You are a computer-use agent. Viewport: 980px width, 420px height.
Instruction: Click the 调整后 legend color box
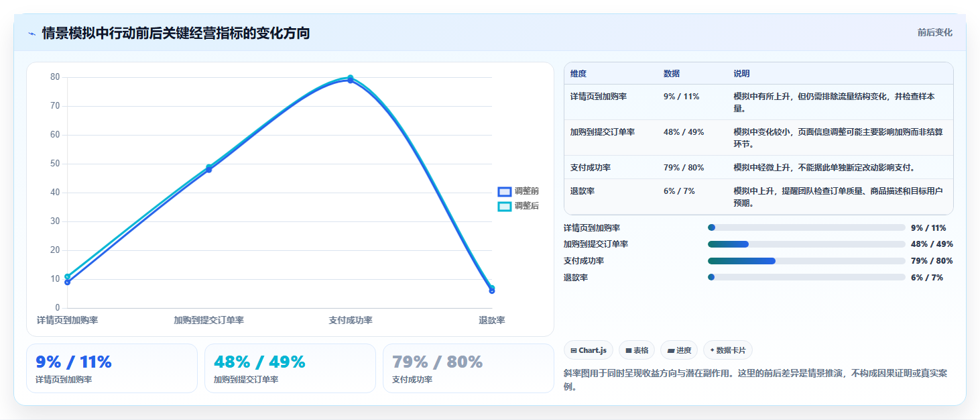504,206
